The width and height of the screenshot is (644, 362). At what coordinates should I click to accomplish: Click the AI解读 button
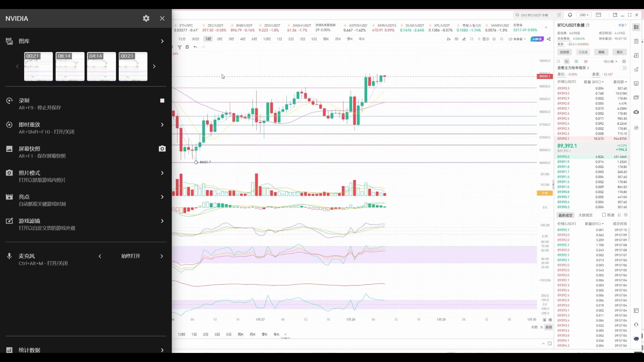coord(537,39)
